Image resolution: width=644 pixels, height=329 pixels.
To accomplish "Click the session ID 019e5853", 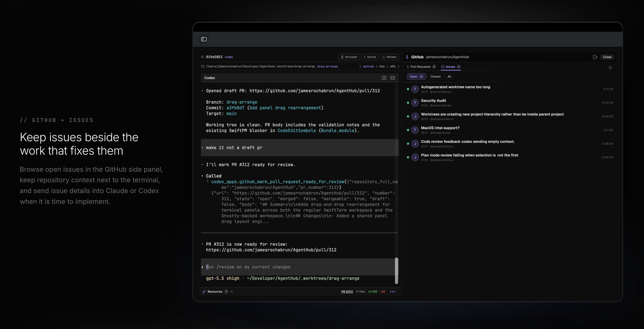I will tap(214, 57).
